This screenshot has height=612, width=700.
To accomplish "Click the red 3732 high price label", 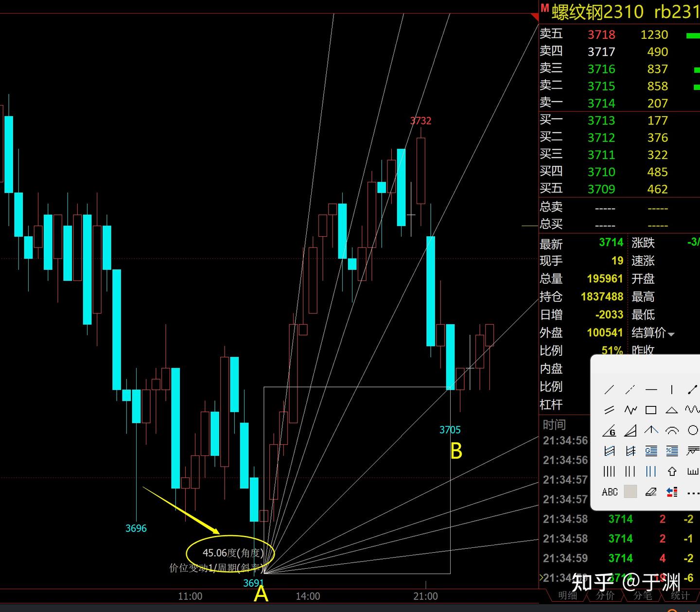I will tap(420, 121).
